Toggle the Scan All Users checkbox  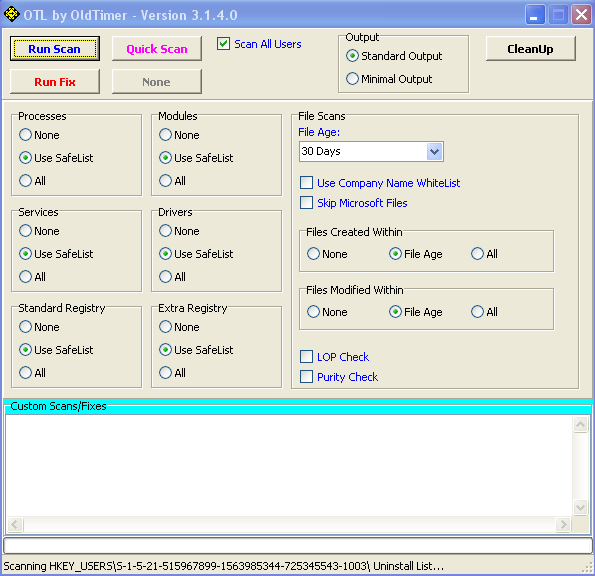coord(224,44)
